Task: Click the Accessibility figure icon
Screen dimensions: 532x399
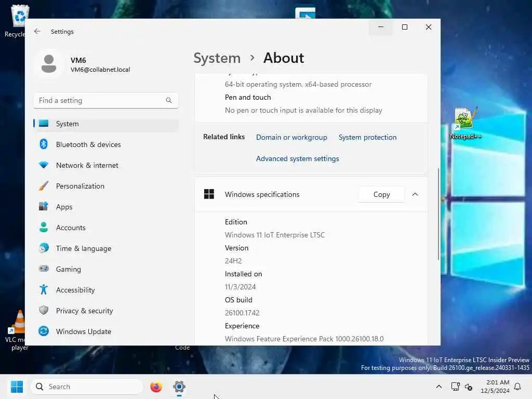Action: 44,290
